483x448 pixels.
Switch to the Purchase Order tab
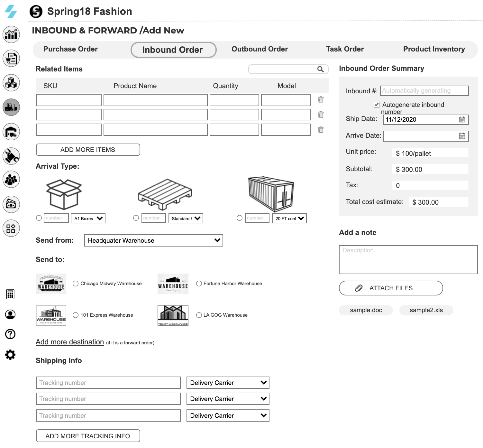click(x=70, y=49)
